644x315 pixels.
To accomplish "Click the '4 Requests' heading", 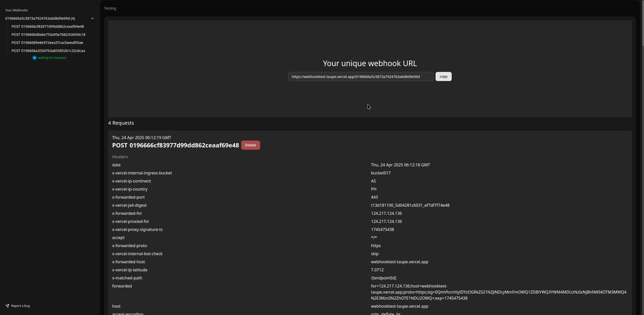I will [121, 123].
